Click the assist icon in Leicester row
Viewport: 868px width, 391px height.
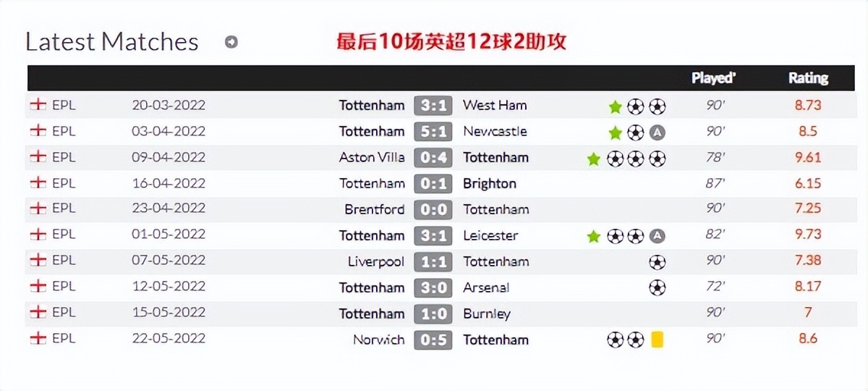point(657,237)
